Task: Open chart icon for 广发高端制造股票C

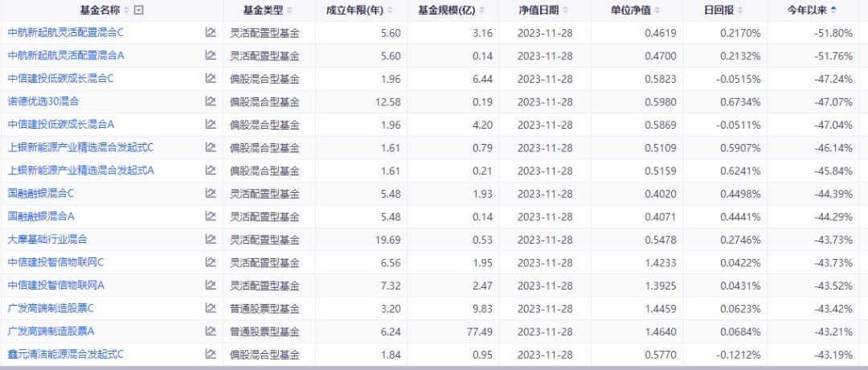Action: coord(211,308)
